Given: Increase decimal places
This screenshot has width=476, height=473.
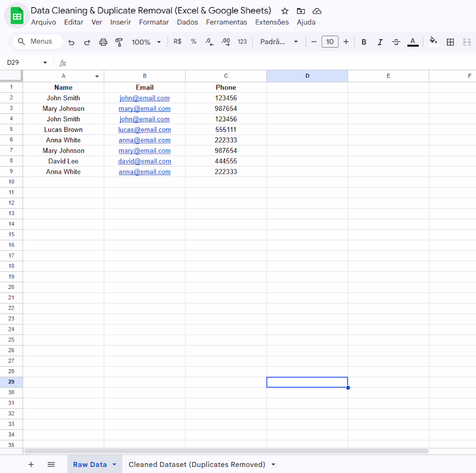Looking at the screenshot, I should click(226, 41).
